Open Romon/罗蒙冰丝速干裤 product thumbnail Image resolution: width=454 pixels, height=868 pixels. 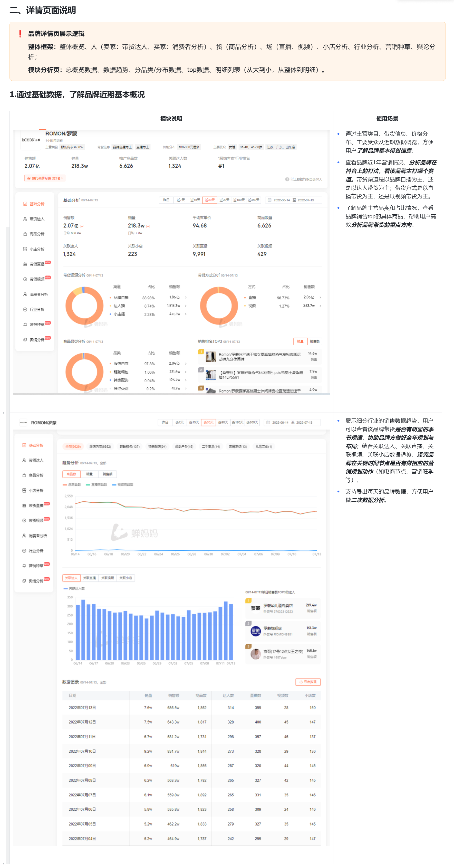pyautogui.click(x=211, y=357)
